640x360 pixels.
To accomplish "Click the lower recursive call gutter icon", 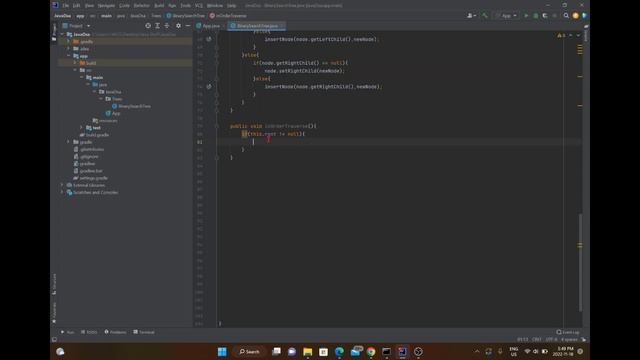I will pos(209,87).
